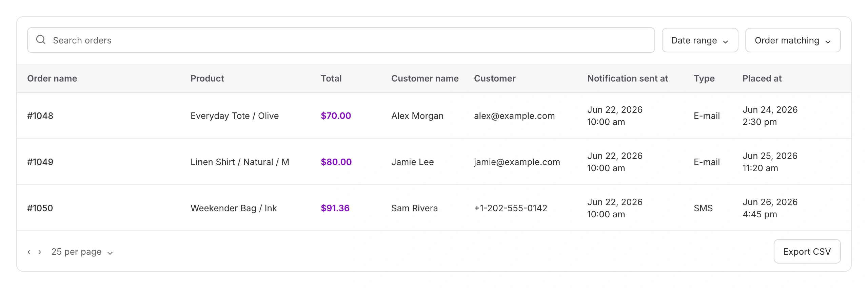The image size is (868, 288).
Task: Select the $70.00 total amount
Action: [336, 116]
